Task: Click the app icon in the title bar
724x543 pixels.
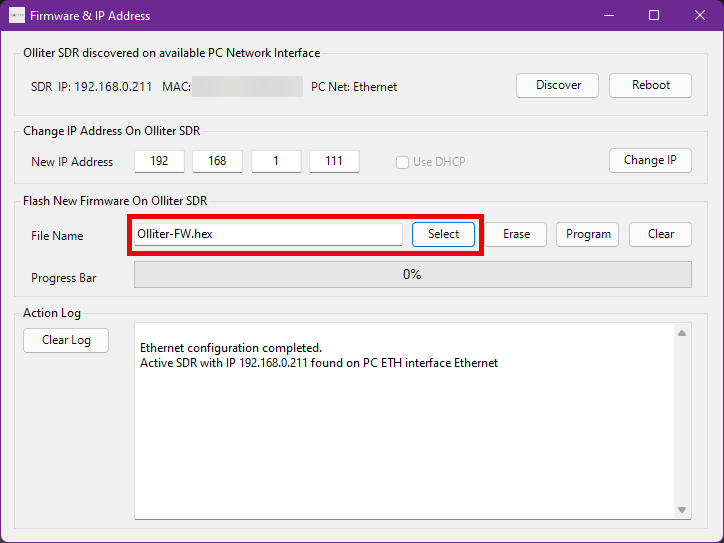Action: tap(16, 16)
